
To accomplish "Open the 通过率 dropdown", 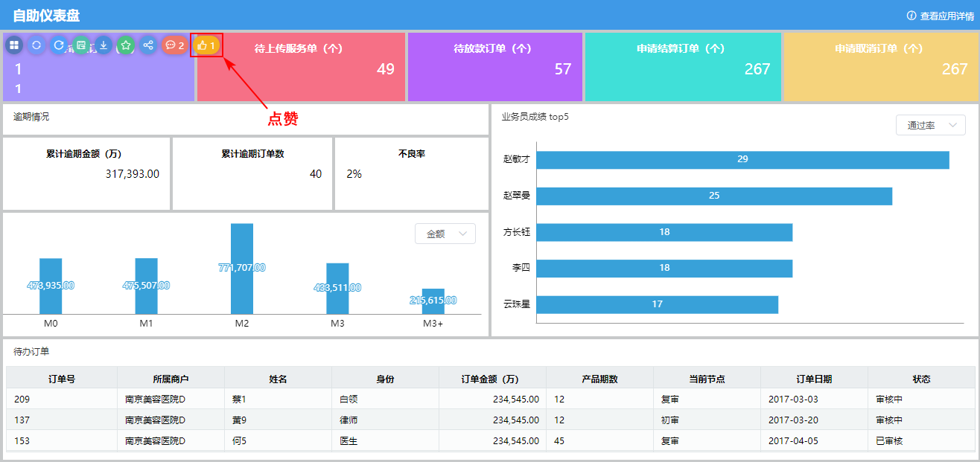I will (x=931, y=125).
